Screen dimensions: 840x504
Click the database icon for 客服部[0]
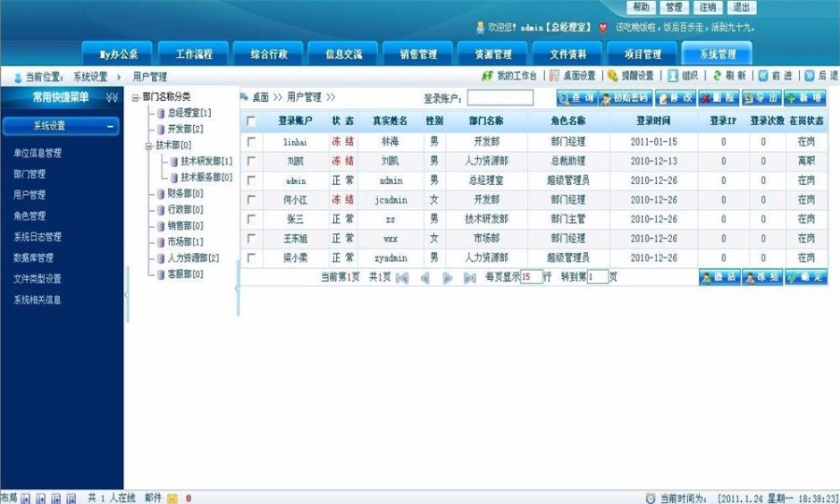[x=161, y=274]
